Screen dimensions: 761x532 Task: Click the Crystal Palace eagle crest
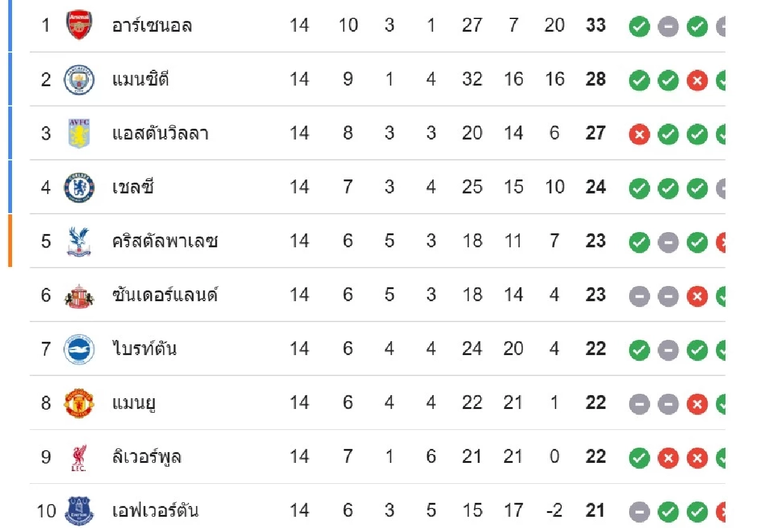tap(79, 242)
